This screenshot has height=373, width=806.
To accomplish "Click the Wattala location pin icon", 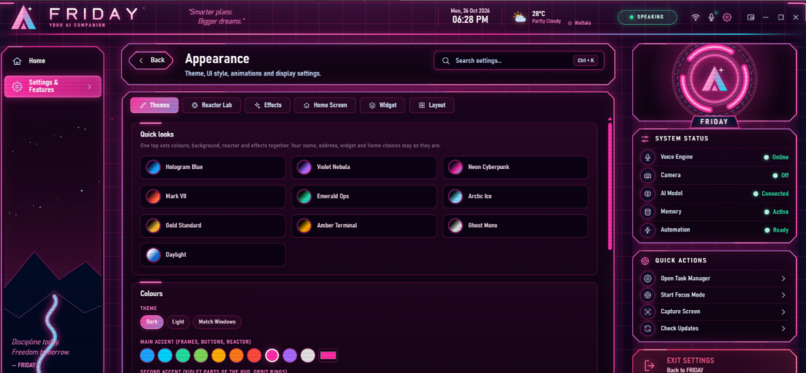I will point(570,23).
